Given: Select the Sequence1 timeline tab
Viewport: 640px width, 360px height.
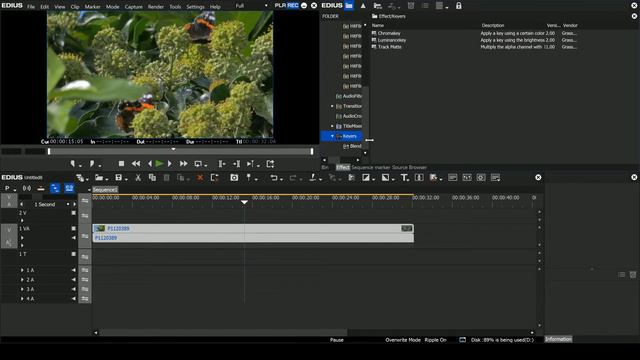Looking at the screenshot, I should tap(105, 190).
